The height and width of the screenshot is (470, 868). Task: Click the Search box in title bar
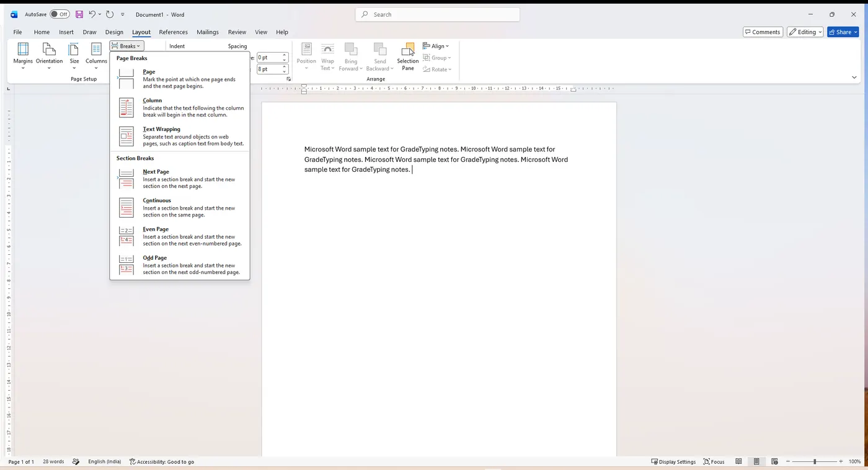pos(437,14)
